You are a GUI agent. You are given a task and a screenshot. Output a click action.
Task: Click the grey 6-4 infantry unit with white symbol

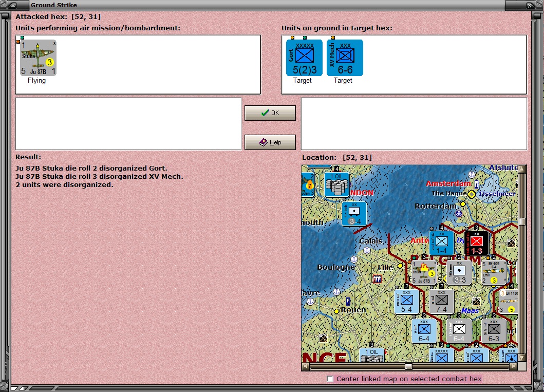tap(459, 331)
